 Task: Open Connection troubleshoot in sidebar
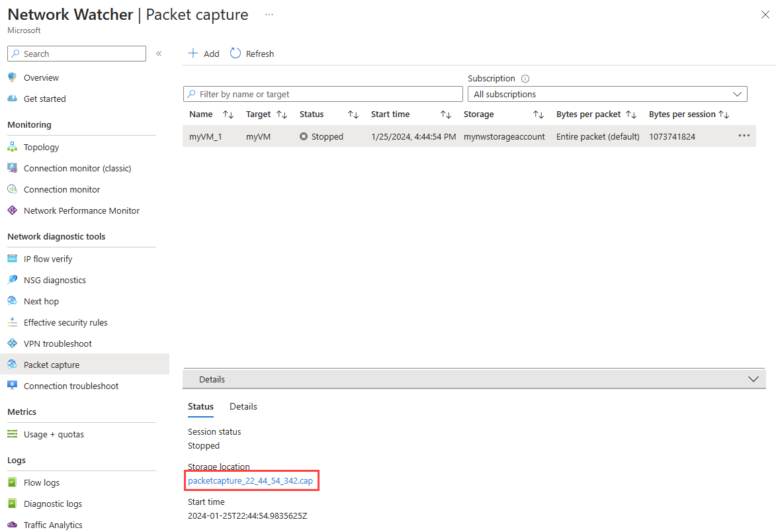(71, 386)
